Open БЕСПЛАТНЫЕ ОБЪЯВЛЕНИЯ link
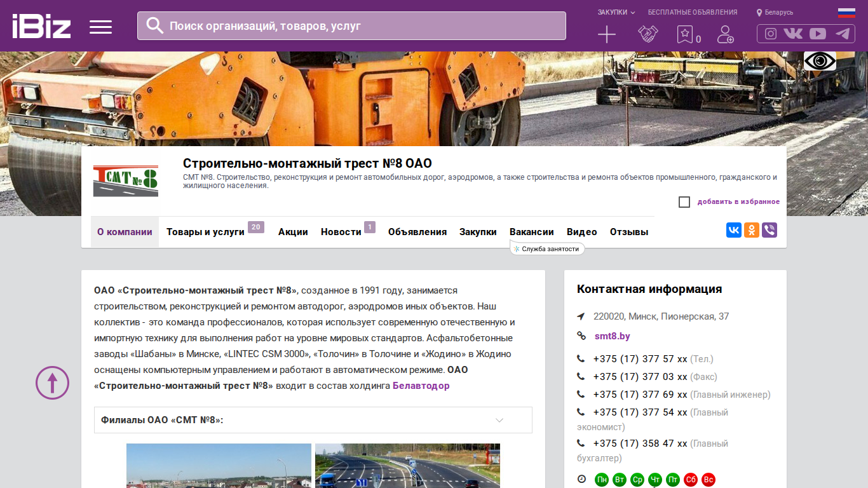 click(693, 12)
